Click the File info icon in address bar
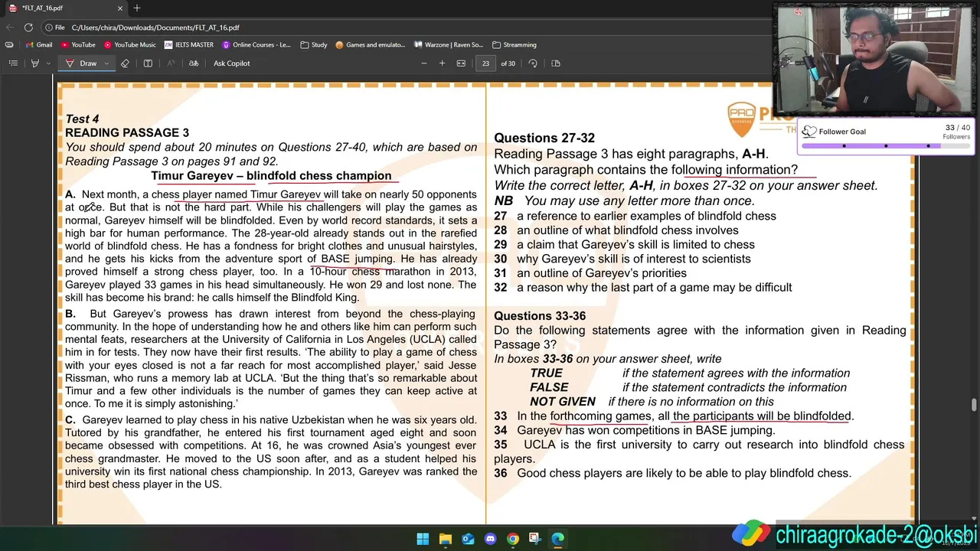Image resolution: width=980 pixels, height=551 pixels. click(54, 28)
